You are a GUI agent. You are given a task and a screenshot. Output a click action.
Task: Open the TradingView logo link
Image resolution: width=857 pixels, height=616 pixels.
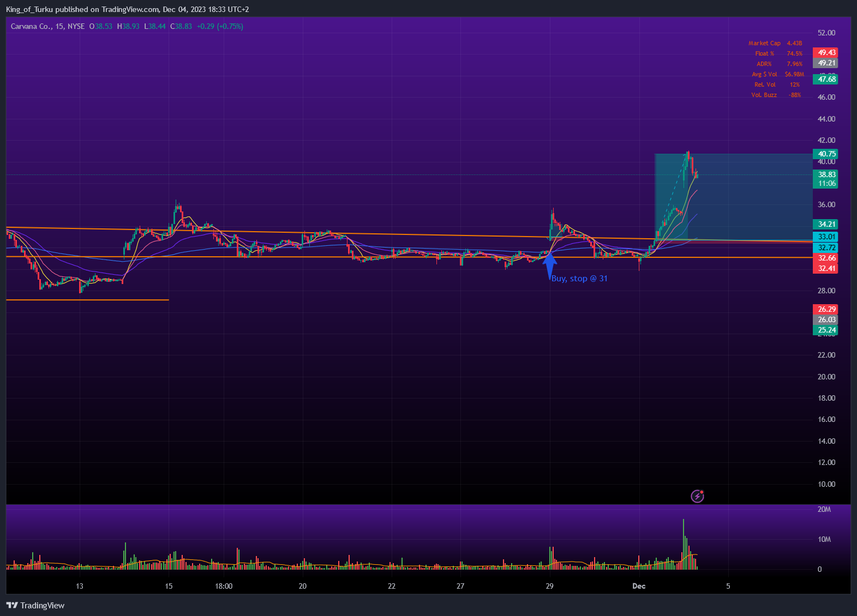(x=35, y=605)
